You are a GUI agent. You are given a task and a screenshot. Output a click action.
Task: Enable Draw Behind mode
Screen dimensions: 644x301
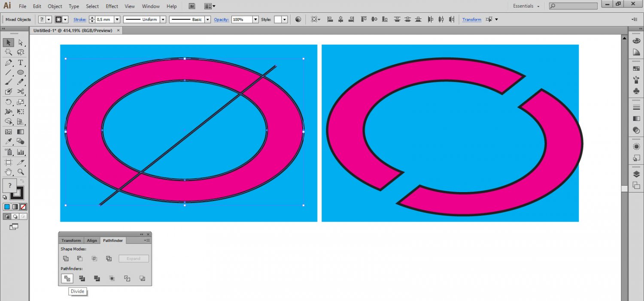[x=15, y=217]
